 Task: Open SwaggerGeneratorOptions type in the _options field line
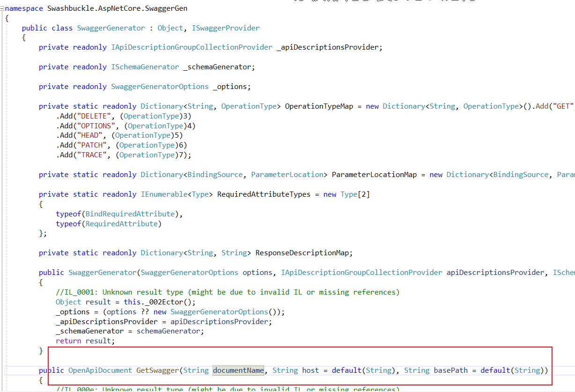pyautogui.click(x=160, y=87)
